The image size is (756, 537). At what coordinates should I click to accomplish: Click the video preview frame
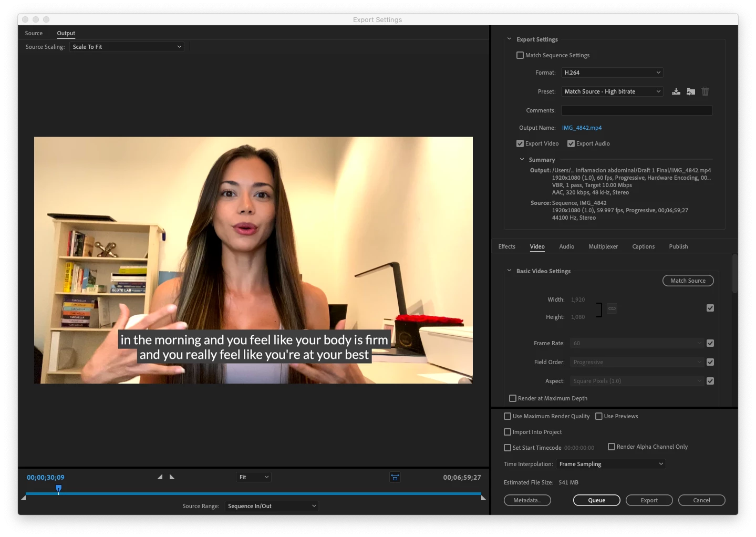253,260
